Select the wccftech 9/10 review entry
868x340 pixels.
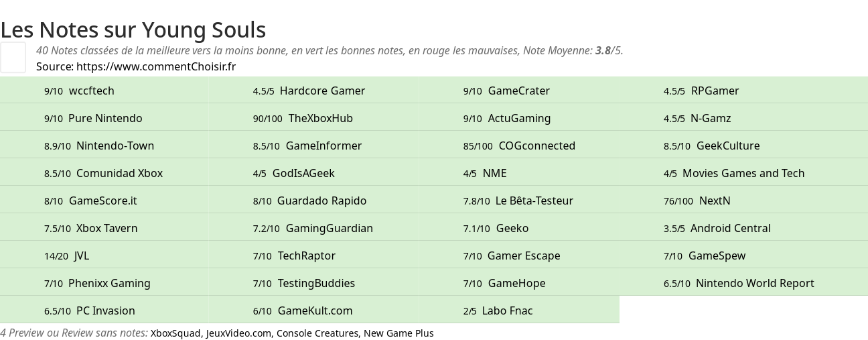(91, 91)
